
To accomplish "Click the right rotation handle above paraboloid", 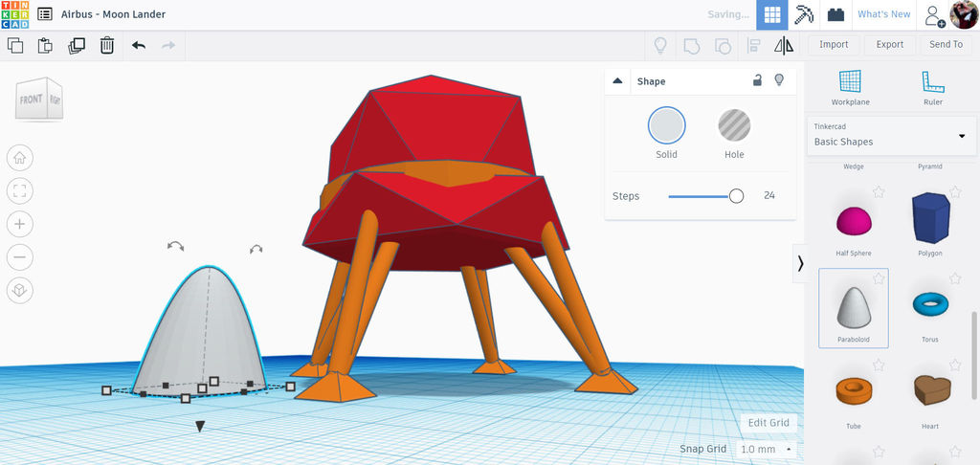I will pyautogui.click(x=256, y=249).
